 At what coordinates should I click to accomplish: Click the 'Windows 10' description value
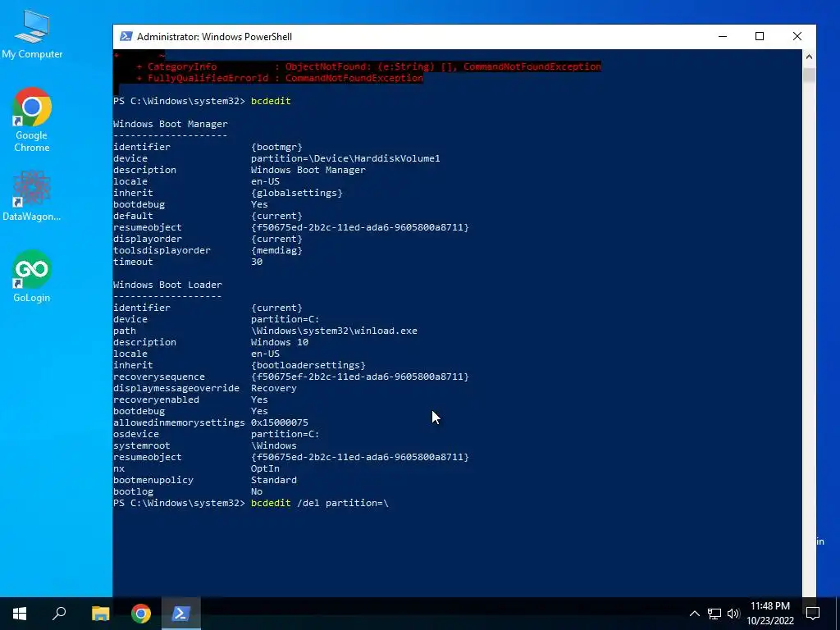280,342
